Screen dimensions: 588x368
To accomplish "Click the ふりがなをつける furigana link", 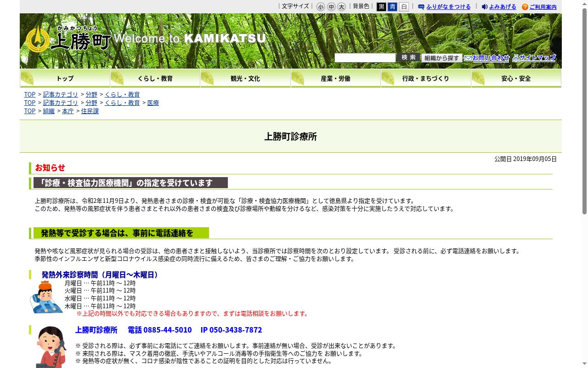I will [x=444, y=7].
